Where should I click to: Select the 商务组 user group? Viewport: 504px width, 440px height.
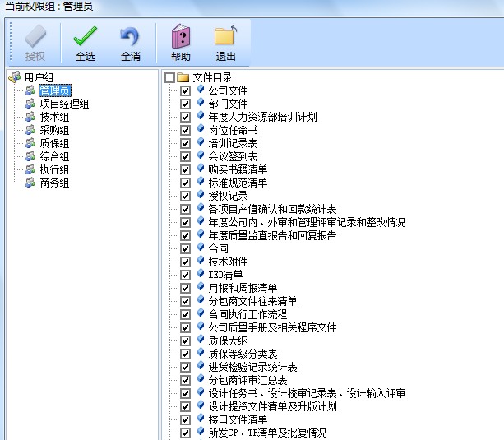pos(54,183)
